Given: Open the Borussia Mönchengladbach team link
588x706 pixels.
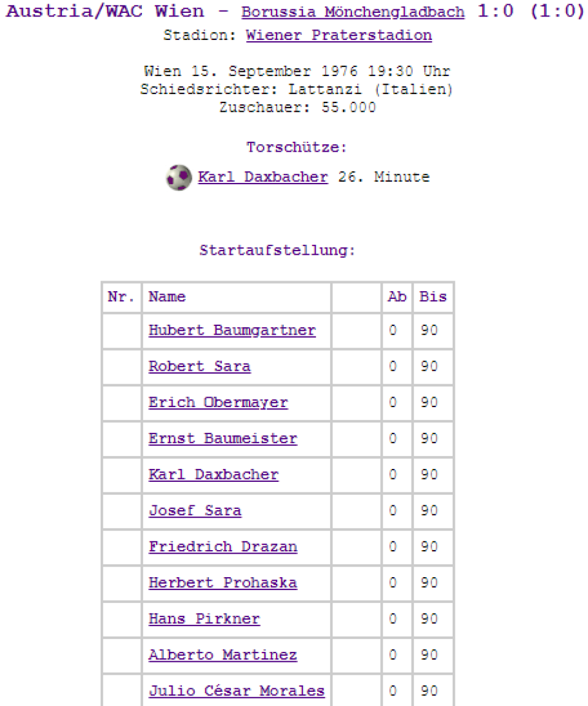Looking at the screenshot, I should click(x=352, y=13).
